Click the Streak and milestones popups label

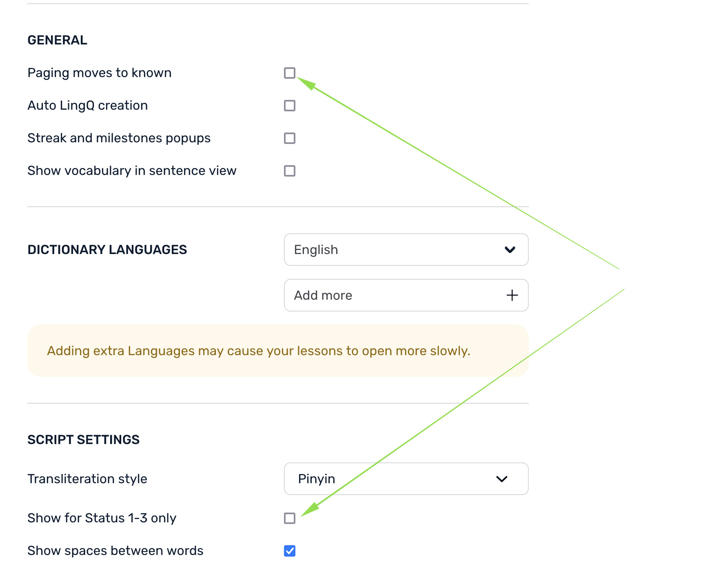119,138
